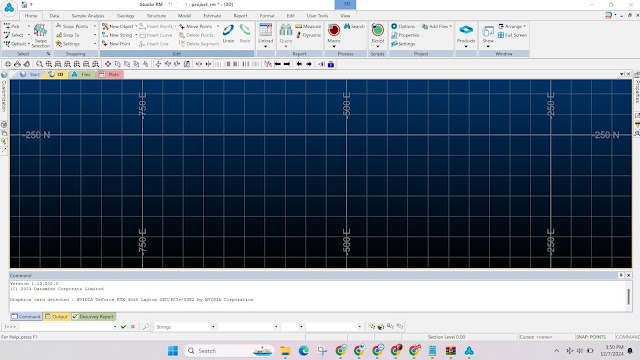Open the Query tool

[286, 35]
